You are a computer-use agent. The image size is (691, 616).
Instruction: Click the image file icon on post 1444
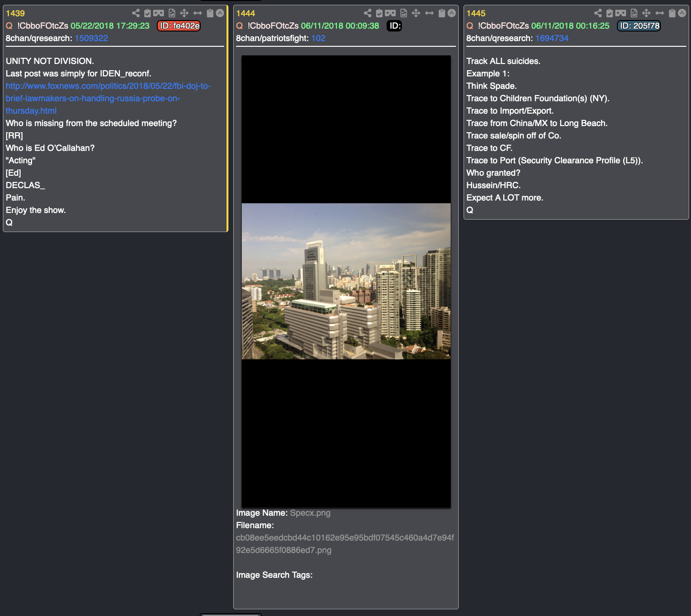pos(404,13)
